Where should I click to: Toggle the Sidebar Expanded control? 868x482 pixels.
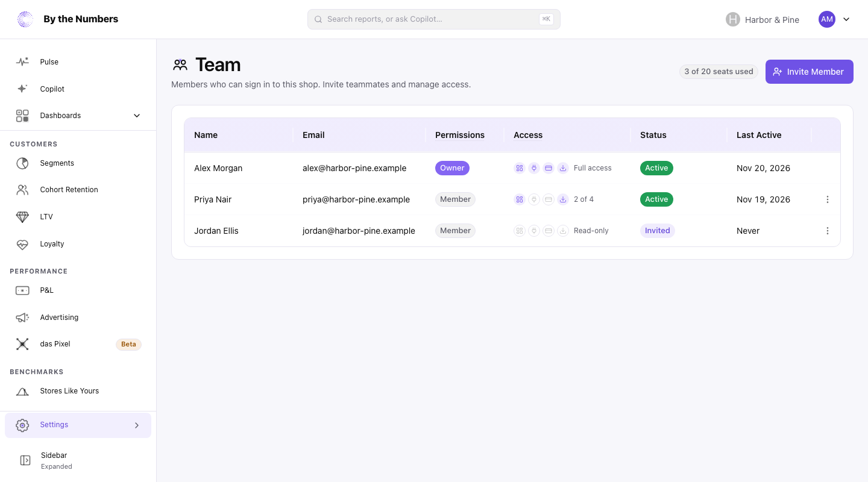[x=78, y=460]
